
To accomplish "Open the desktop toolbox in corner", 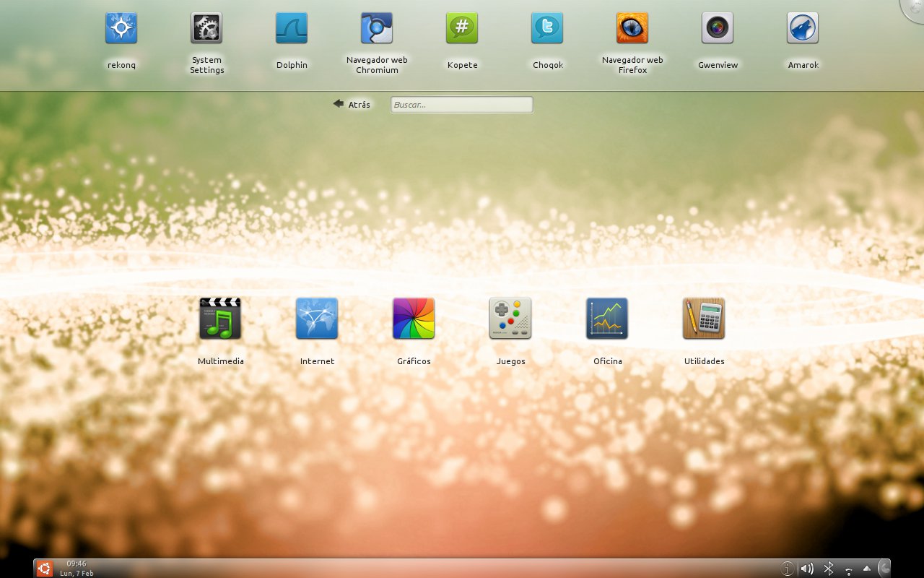I will pyautogui.click(x=913, y=9).
